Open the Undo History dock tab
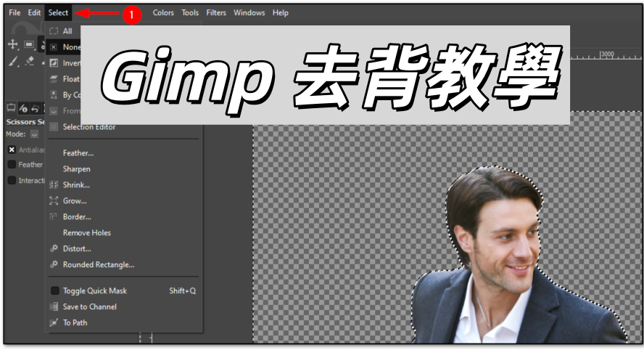644x363 pixels. click(36, 108)
